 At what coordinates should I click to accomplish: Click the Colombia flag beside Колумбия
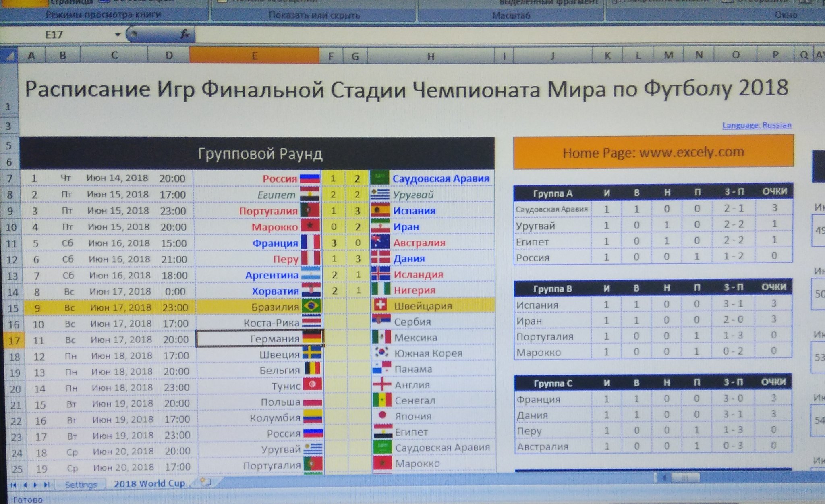click(313, 417)
